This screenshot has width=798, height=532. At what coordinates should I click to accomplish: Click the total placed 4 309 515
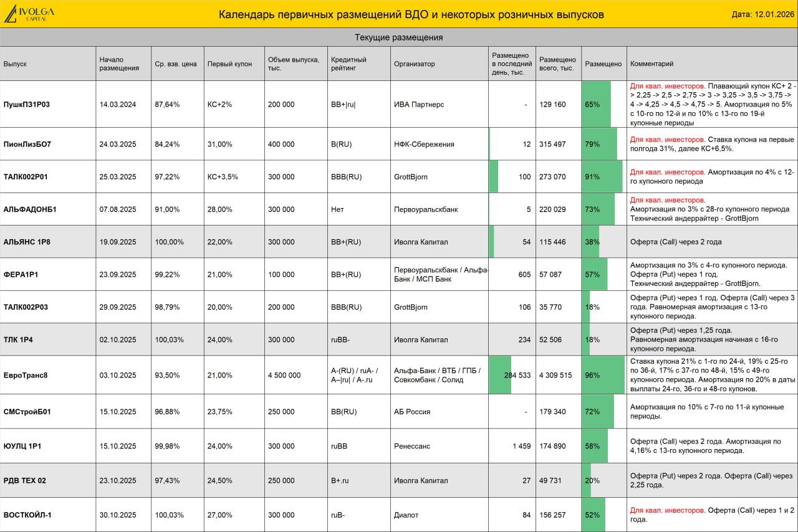555,375
